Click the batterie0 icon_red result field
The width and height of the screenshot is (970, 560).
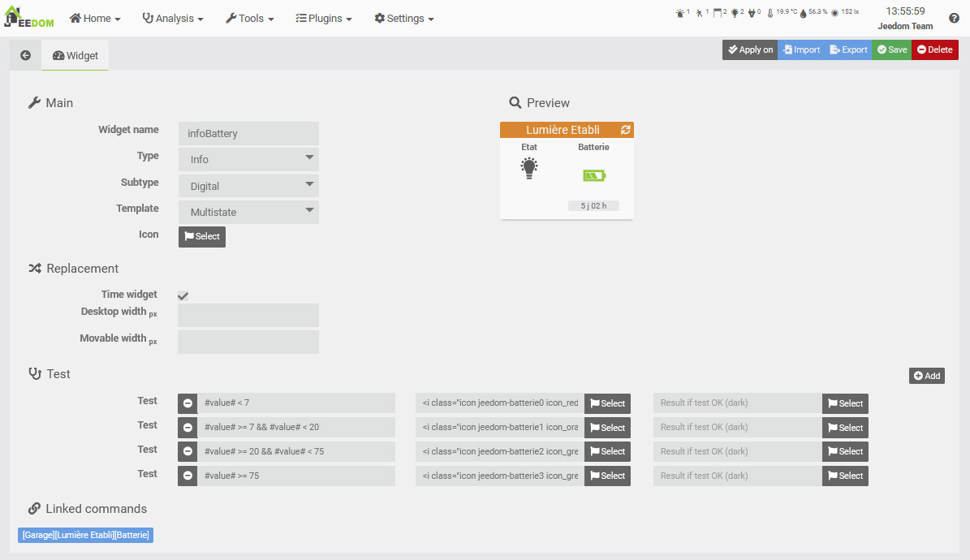pyautogui.click(x=500, y=403)
